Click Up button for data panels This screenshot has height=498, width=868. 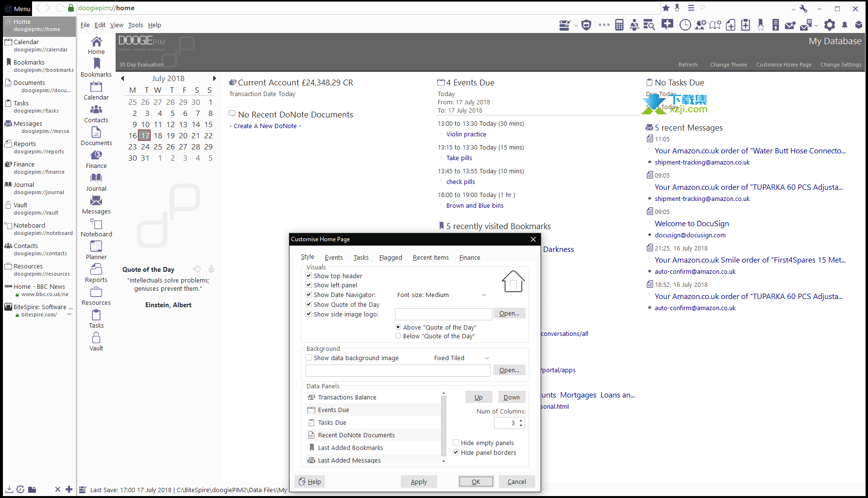pyautogui.click(x=478, y=397)
